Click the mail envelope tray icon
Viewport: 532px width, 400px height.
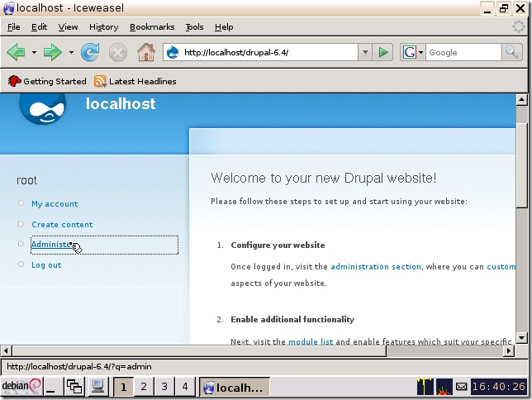[x=461, y=387]
